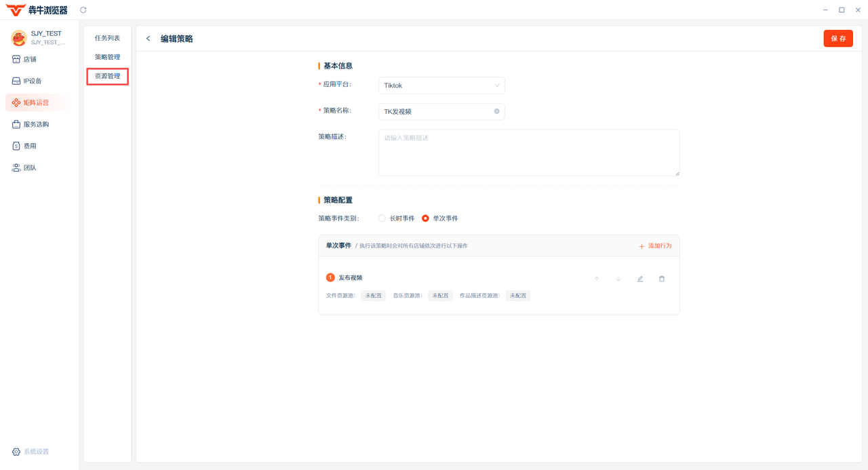868x470 pixels.
Task: Click the refresh icon beside browser logo
Action: point(83,10)
